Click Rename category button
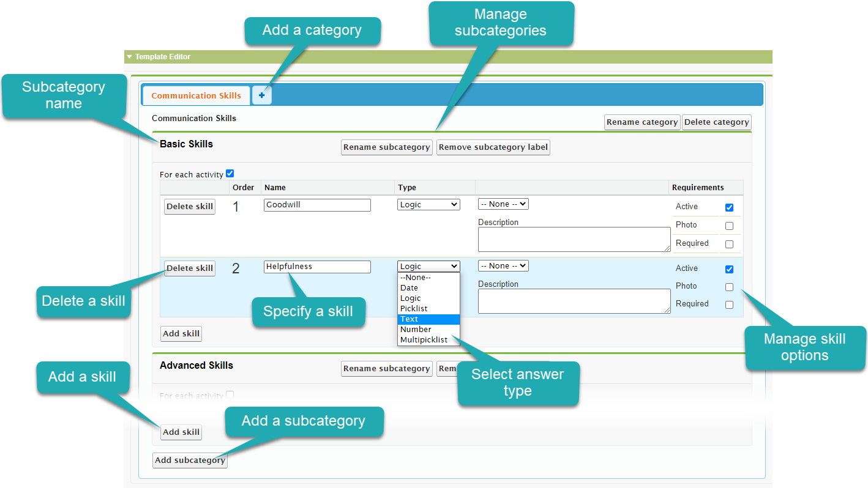Image resolution: width=868 pixels, height=488 pixels. click(642, 122)
